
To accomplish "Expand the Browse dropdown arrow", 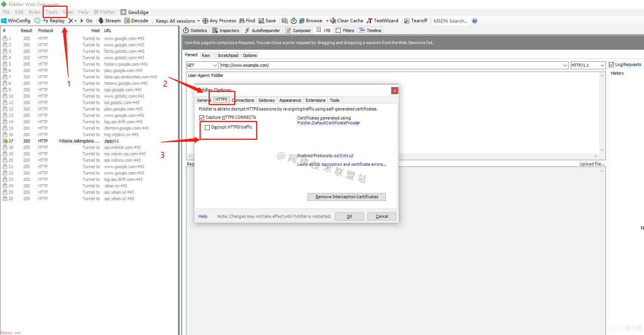I will [327, 21].
